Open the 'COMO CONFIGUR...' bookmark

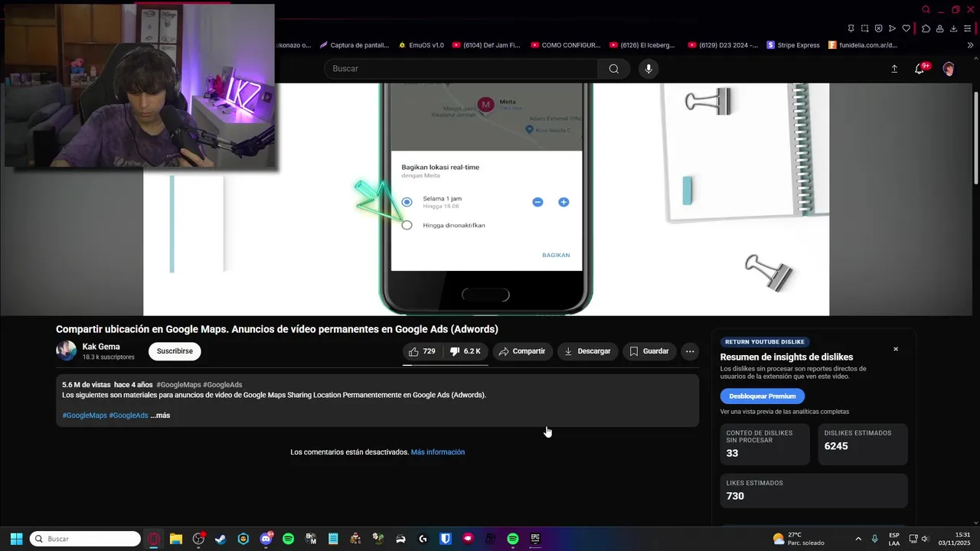tap(566, 45)
